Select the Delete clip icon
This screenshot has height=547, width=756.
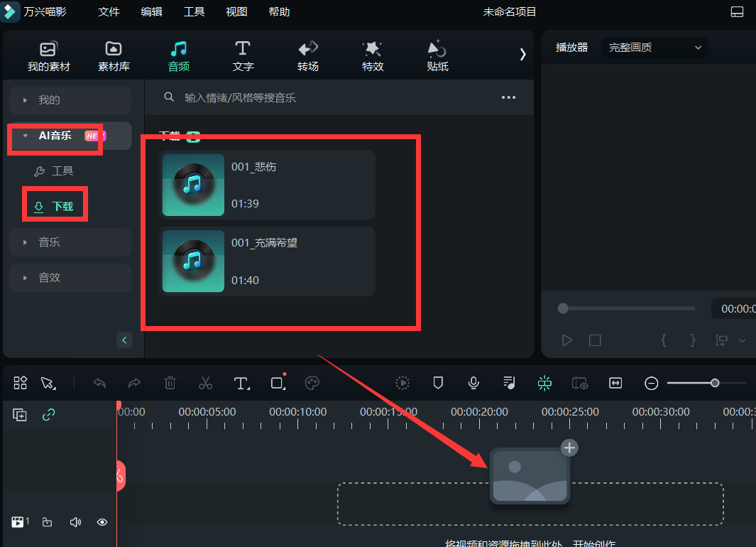click(170, 383)
